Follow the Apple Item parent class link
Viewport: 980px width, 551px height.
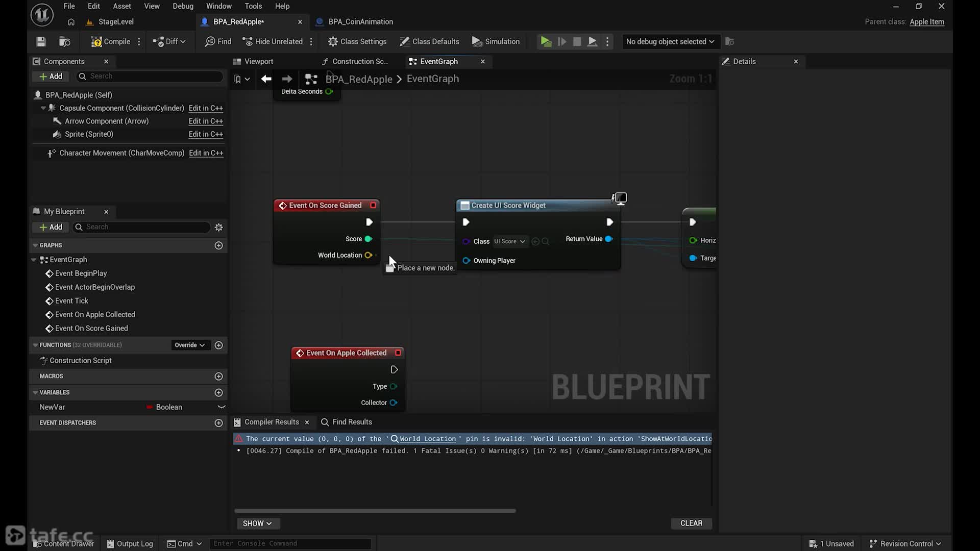coord(927,22)
